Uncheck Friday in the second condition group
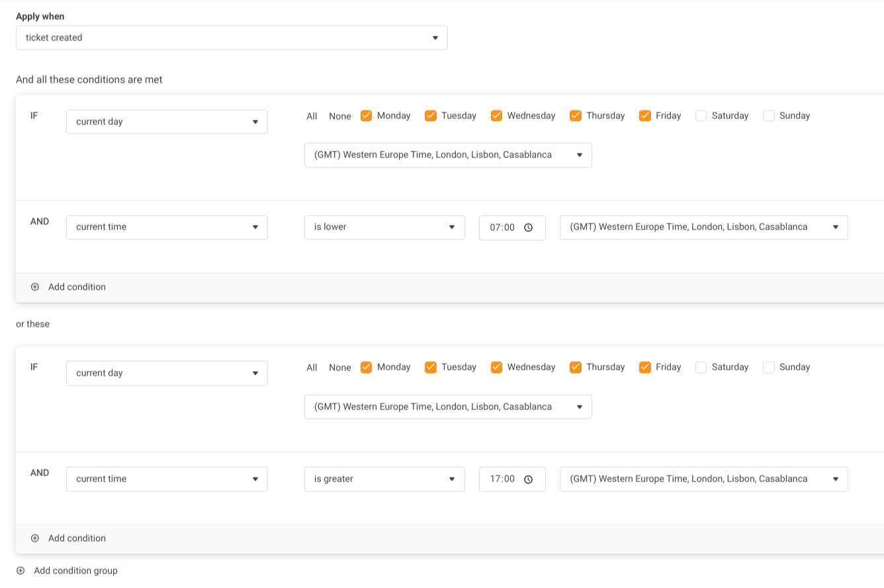This screenshot has height=588, width=884. [x=645, y=367]
